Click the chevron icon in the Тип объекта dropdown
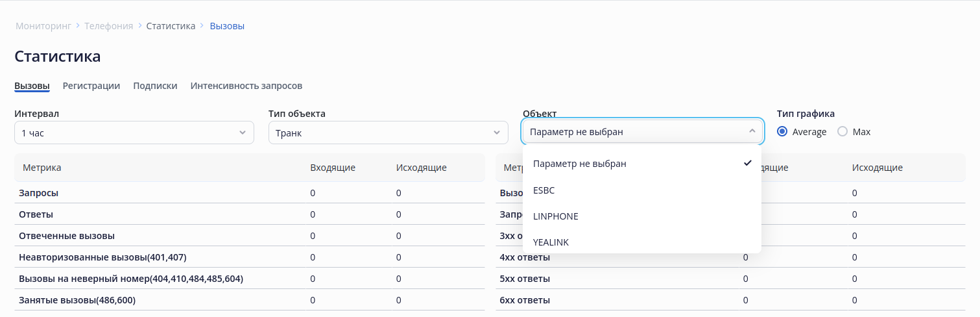 [497, 133]
